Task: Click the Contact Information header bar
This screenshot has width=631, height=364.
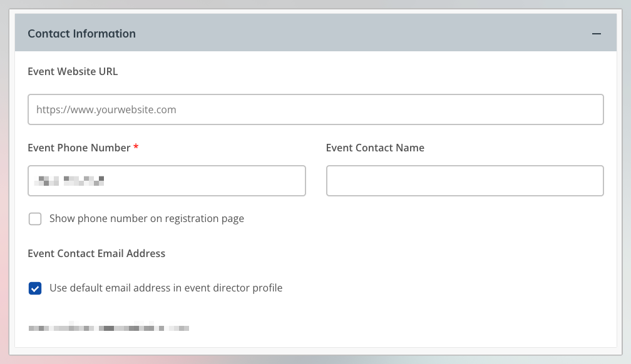Action: click(315, 33)
